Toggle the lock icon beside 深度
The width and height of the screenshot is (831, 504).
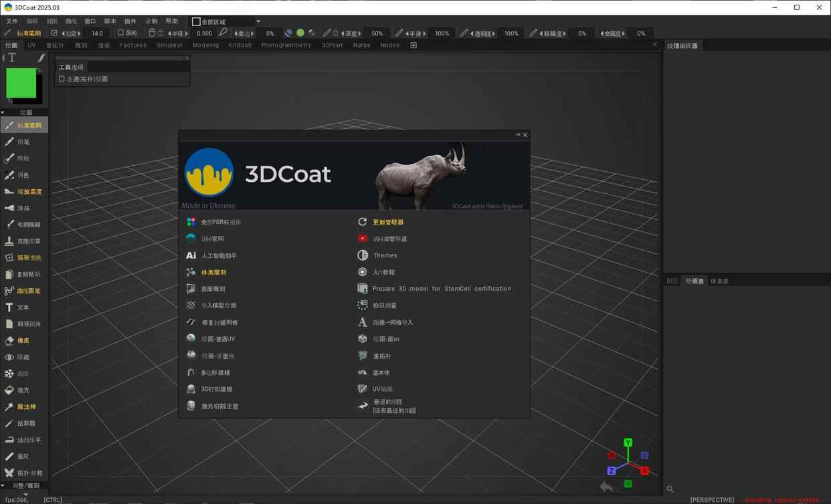(335, 33)
